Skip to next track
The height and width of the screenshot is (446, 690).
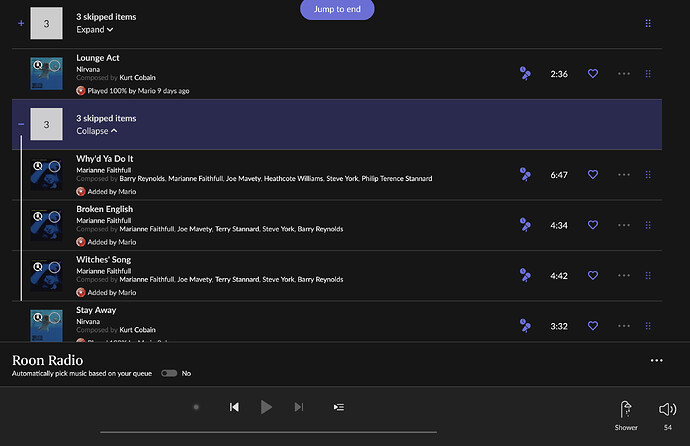tap(299, 407)
